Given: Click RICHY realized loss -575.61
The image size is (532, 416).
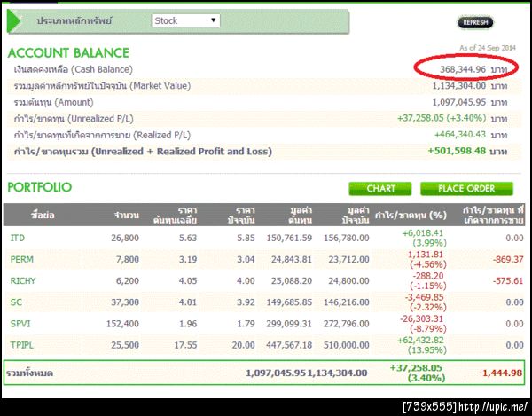Looking at the screenshot, I should pos(508,280).
